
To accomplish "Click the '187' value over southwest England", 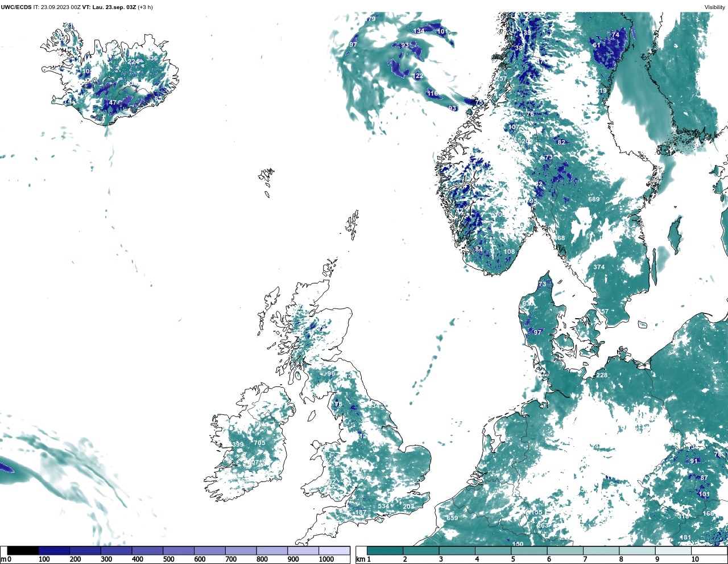I will (360, 513).
